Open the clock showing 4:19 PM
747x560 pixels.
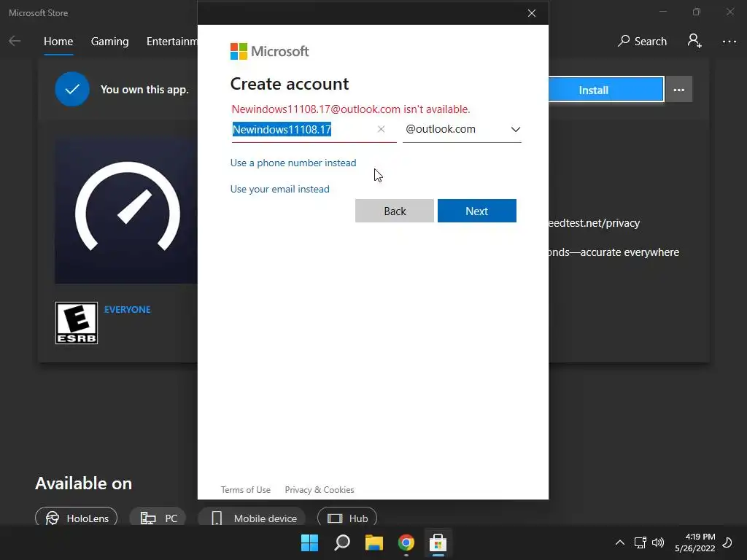click(695, 542)
